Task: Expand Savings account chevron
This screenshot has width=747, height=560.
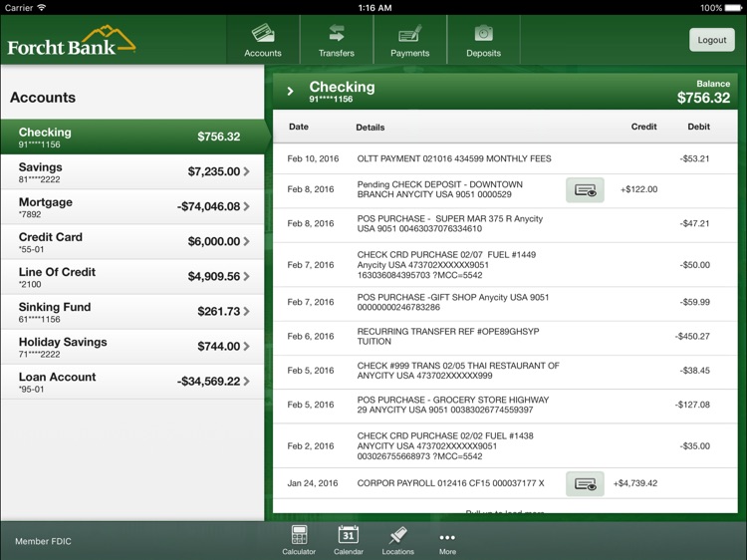Action: (246, 171)
